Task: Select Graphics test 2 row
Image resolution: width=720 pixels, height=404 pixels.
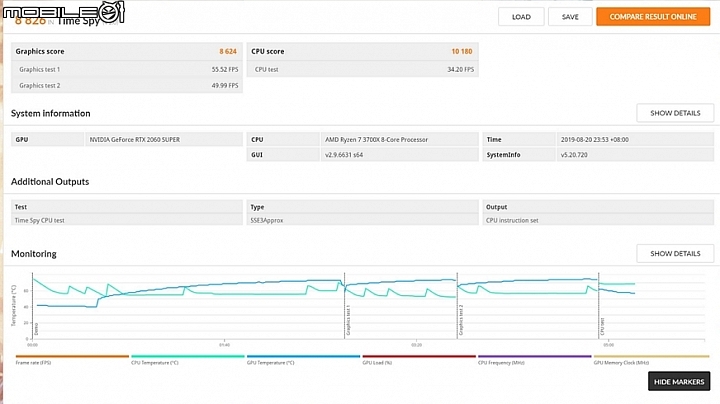Action: coord(127,85)
